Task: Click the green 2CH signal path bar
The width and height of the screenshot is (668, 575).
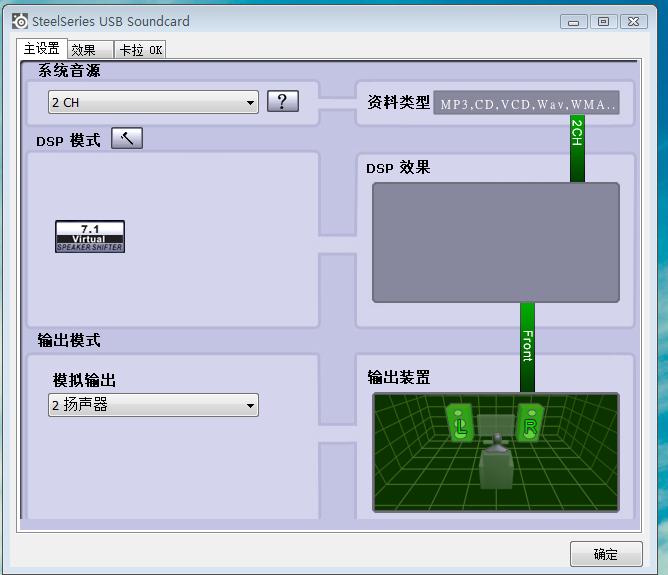Action: [x=577, y=149]
